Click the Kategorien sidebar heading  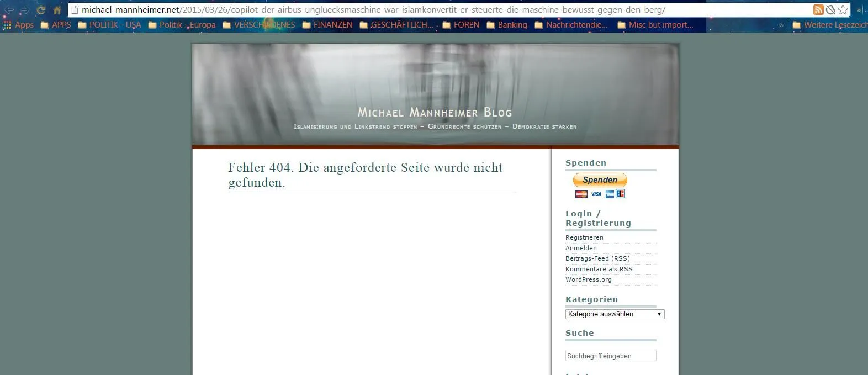[x=591, y=299]
